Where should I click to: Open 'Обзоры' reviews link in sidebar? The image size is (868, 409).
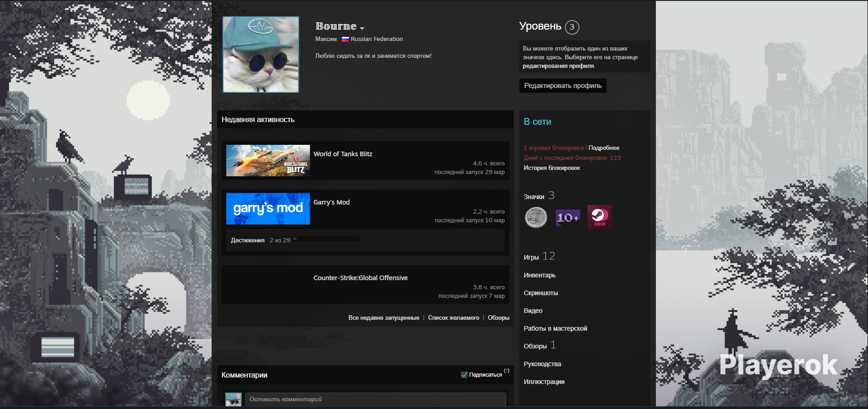(x=535, y=346)
